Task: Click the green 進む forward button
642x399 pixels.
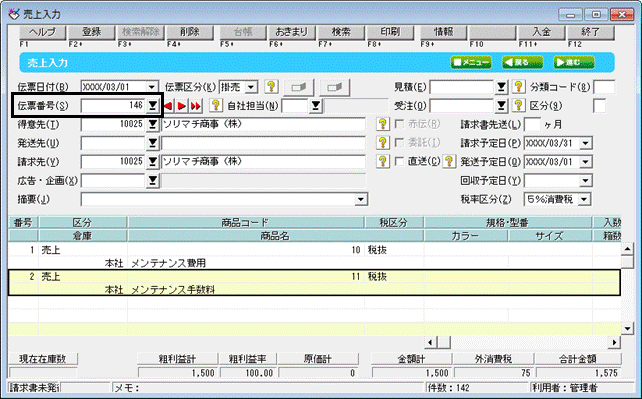Action: click(574, 63)
